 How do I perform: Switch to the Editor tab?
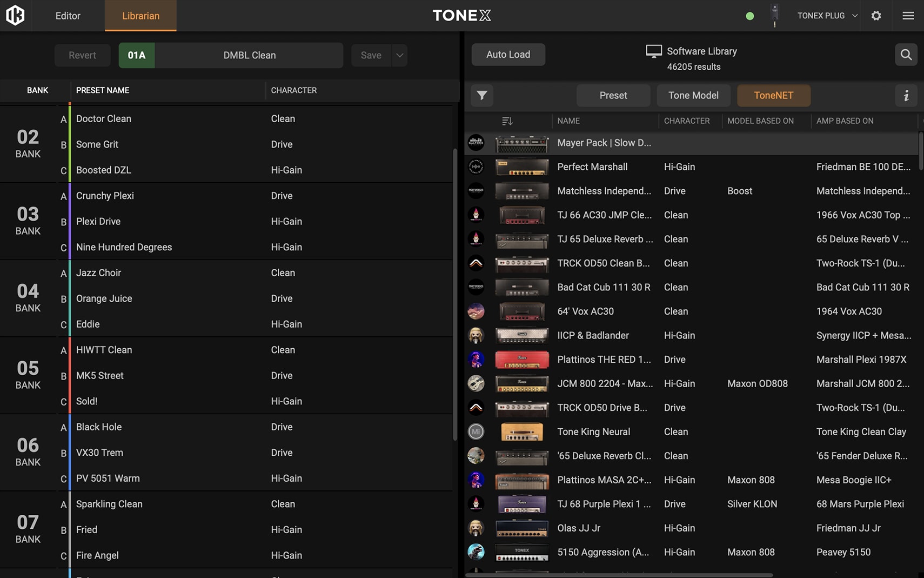[x=68, y=16]
